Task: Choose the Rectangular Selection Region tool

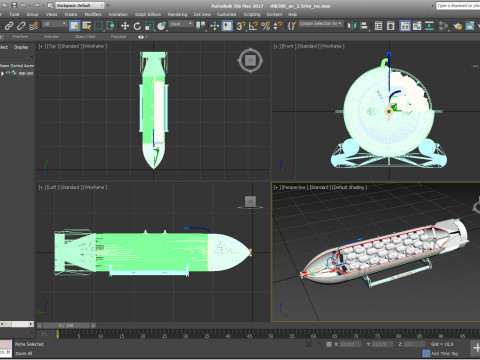Action: [x=98, y=26]
